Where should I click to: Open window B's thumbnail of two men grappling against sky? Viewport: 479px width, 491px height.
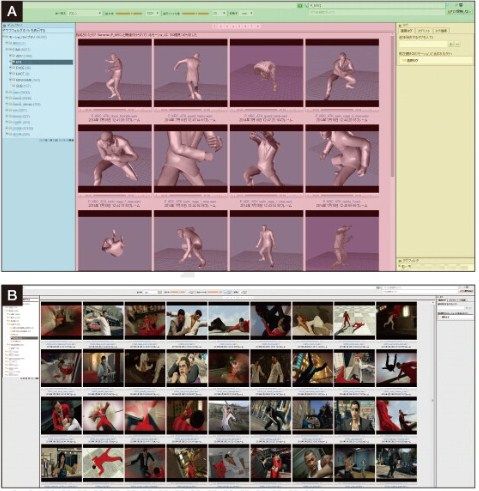pyautogui.click(x=187, y=321)
